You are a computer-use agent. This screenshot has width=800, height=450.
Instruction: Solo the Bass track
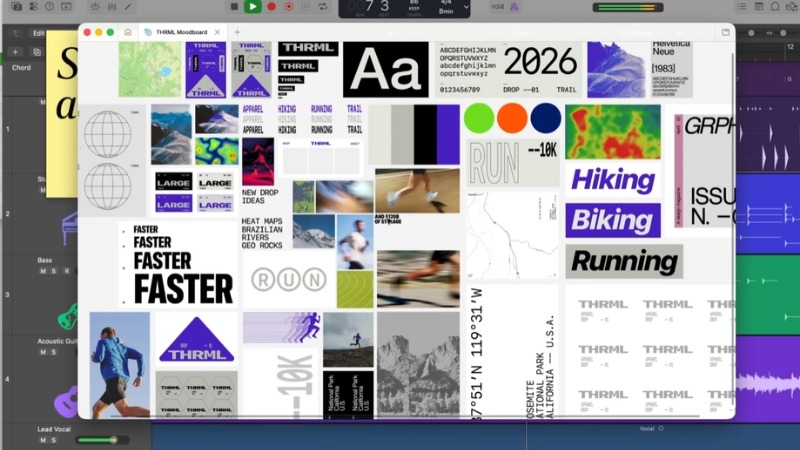[x=53, y=271]
